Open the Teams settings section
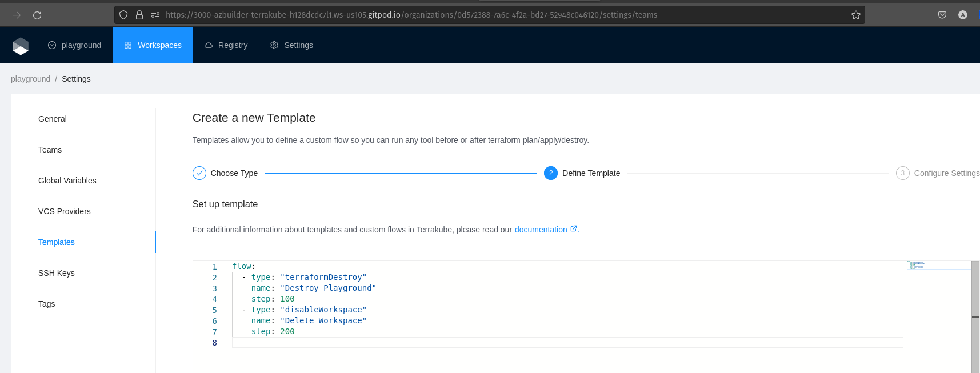 [50, 150]
